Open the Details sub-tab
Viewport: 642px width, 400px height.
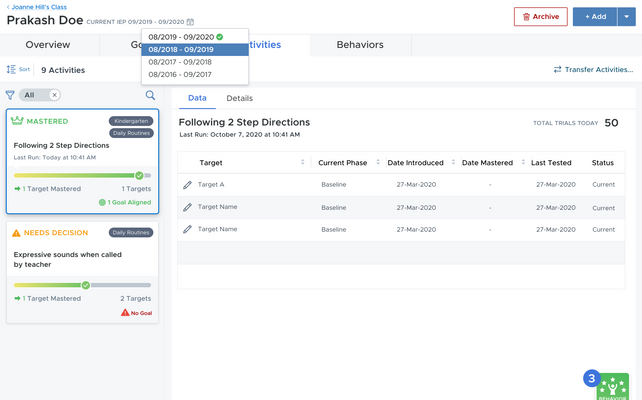[239, 98]
